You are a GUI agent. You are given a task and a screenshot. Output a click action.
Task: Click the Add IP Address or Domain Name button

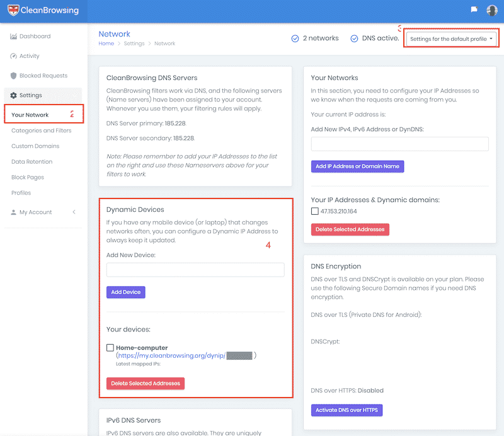click(x=357, y=166)
